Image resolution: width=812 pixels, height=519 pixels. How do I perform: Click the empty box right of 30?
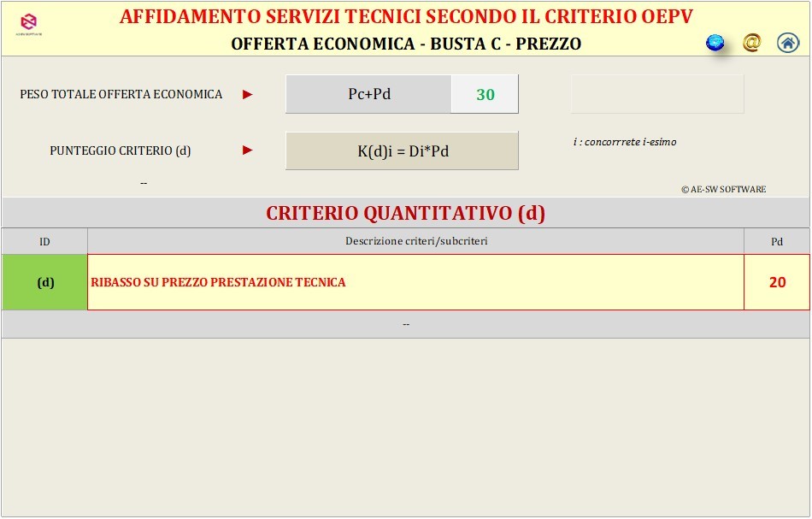(x=656, y=94)
